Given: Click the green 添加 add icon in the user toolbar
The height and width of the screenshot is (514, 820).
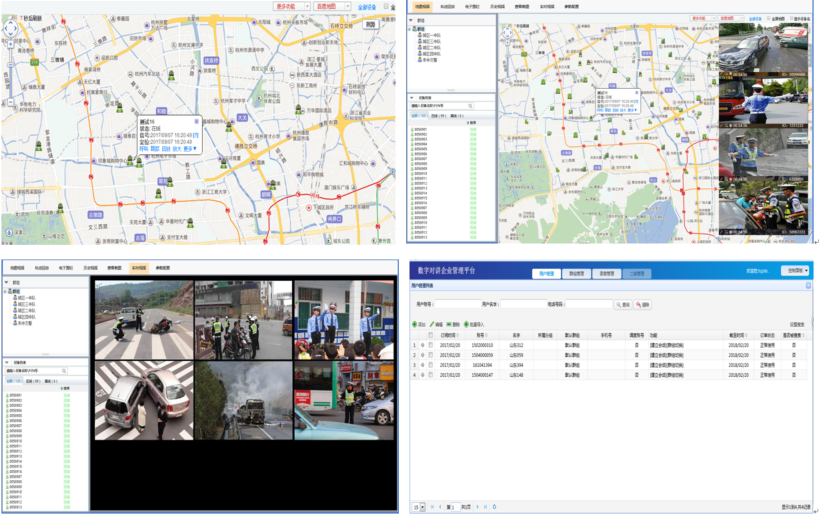Looking at the screenshot, I should [416, 324].
